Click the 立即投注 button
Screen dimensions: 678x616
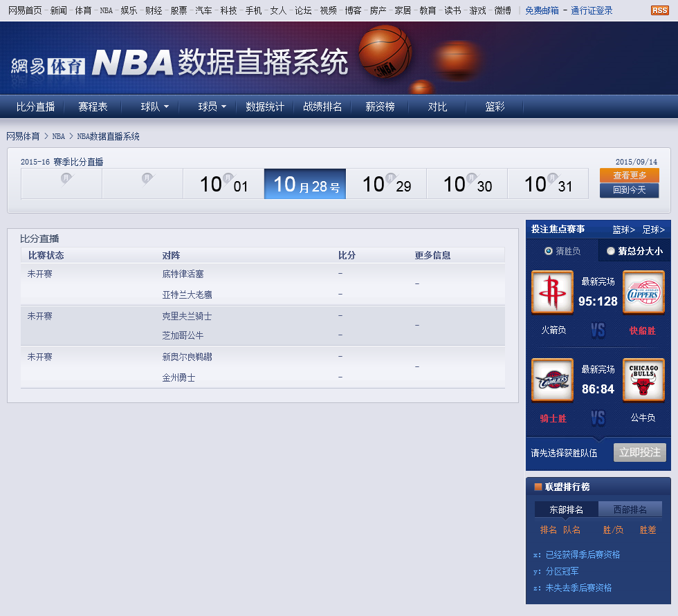click(639, 452)
